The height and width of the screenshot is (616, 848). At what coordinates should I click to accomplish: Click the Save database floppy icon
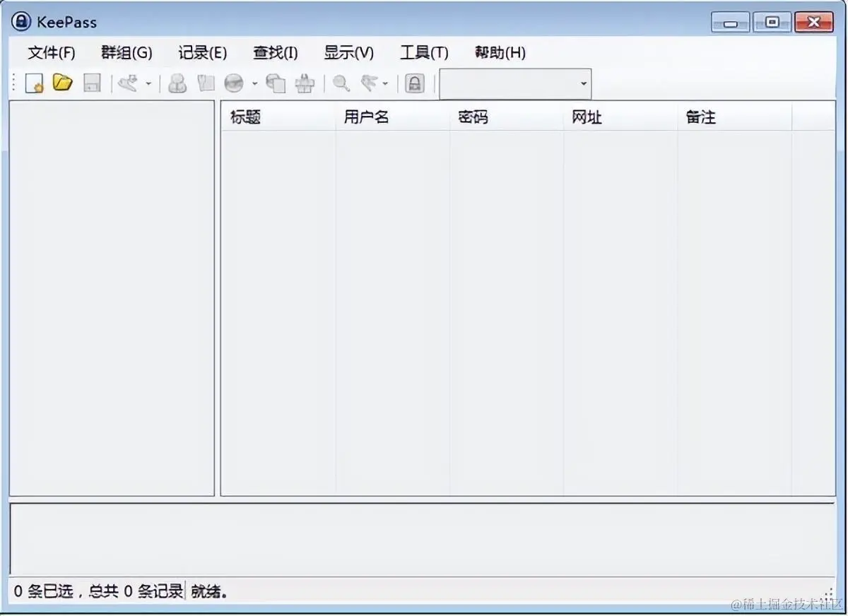92,83
